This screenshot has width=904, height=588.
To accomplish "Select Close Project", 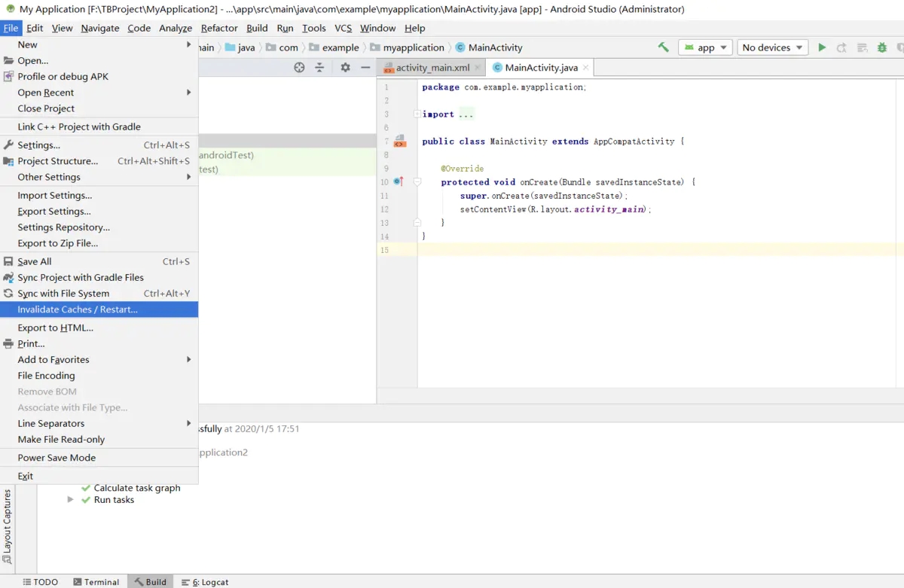I will 99,108.
